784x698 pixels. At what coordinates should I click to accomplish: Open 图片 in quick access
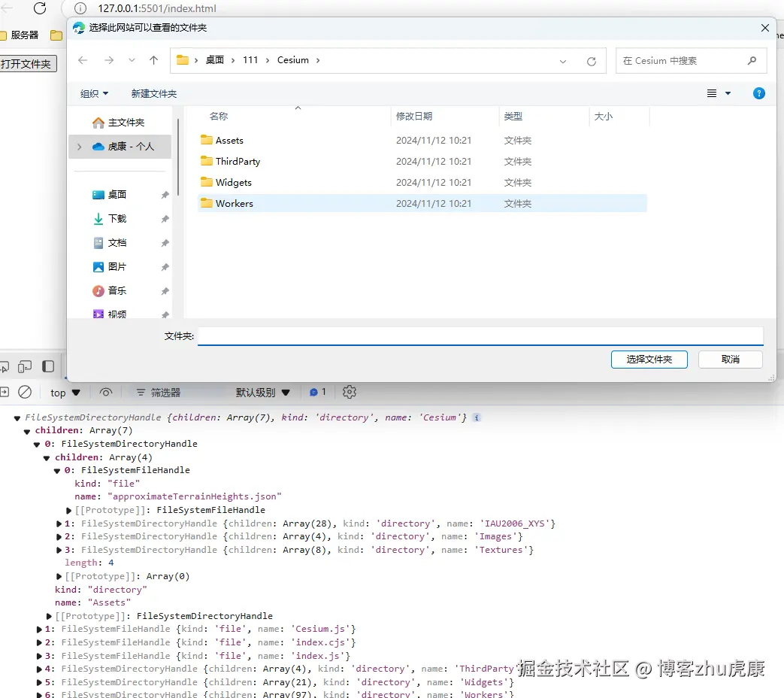(x=110, y=267)
